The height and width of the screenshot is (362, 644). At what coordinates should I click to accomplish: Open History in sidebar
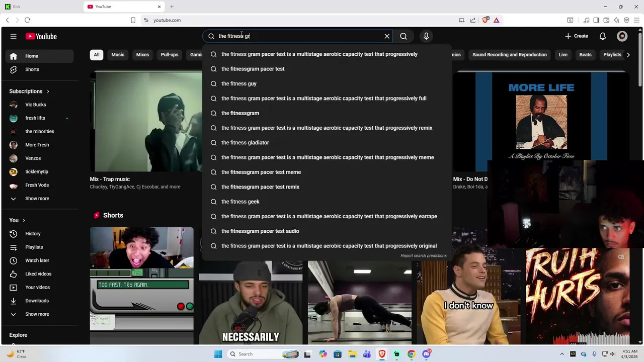tap(40, 234)
